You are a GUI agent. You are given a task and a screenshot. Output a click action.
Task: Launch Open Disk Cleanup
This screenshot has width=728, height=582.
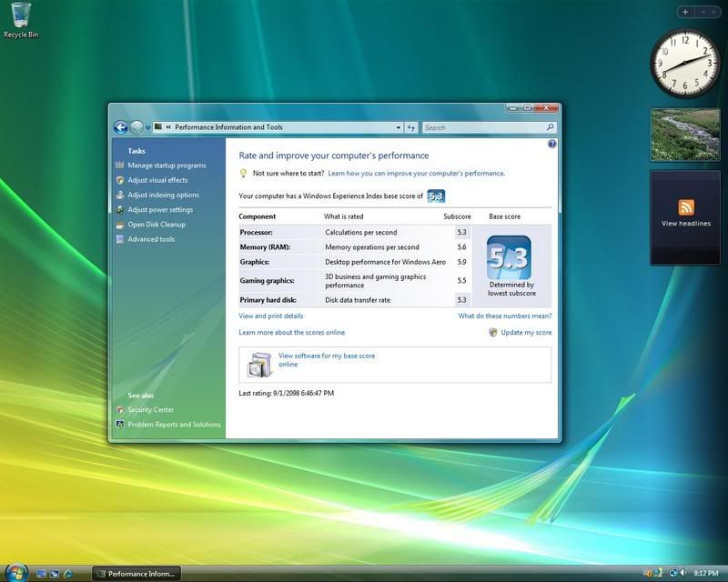coord(157,225)
